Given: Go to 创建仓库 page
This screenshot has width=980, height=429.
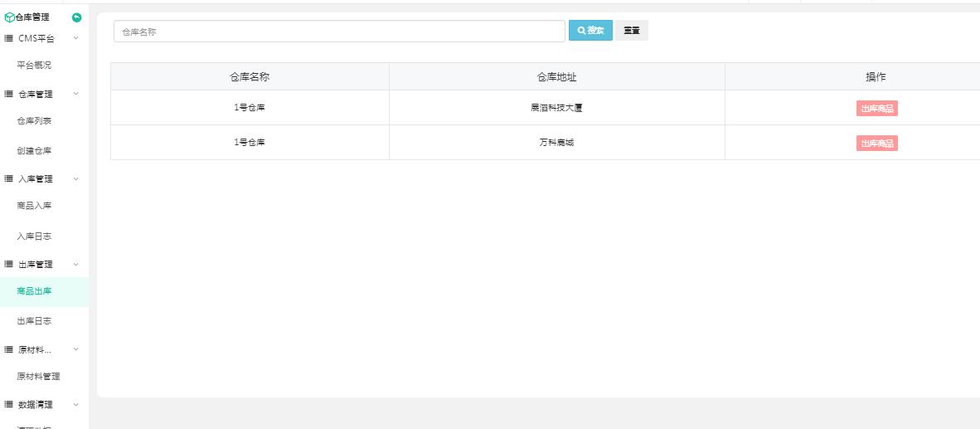Looking at the screenshot, I should click(x=34, y=151).
